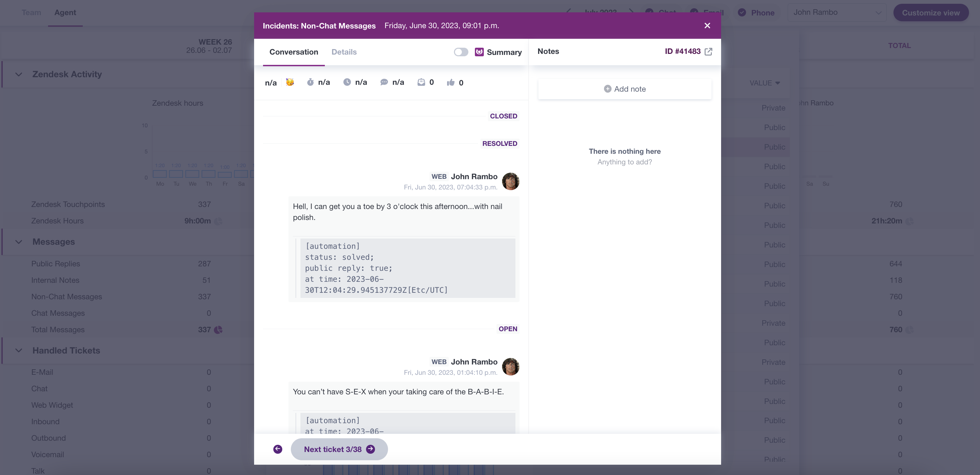The width and height of the screenshot is (980, 475).
Task: Collapse the Messages section
Action: [18, 242]
